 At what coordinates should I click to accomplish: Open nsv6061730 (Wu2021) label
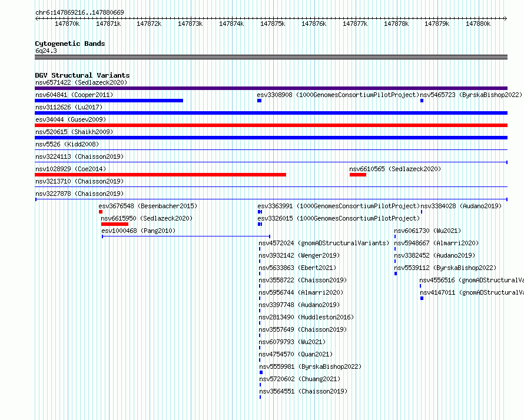click(x=427, y=231)
